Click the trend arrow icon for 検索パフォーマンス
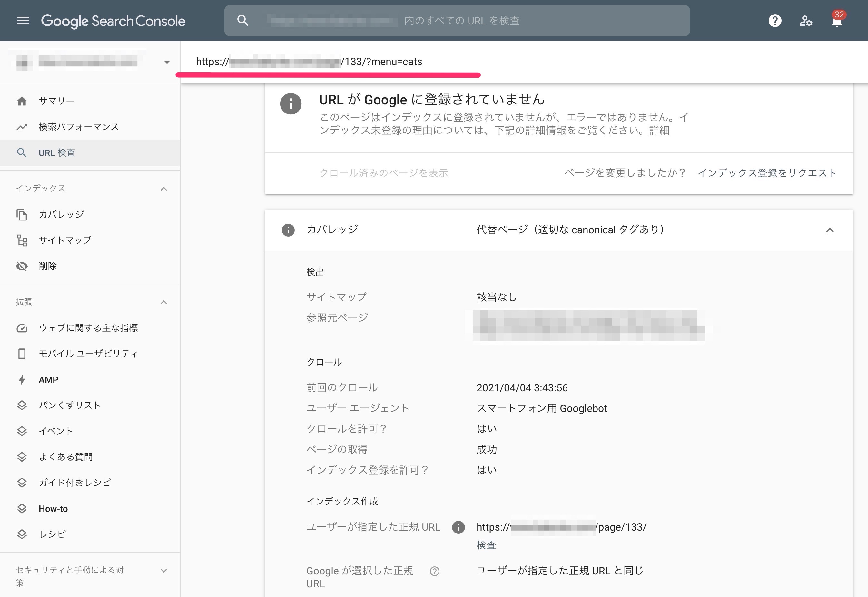The width and height of the screenshot is (868, 597). tap(22, 127)
